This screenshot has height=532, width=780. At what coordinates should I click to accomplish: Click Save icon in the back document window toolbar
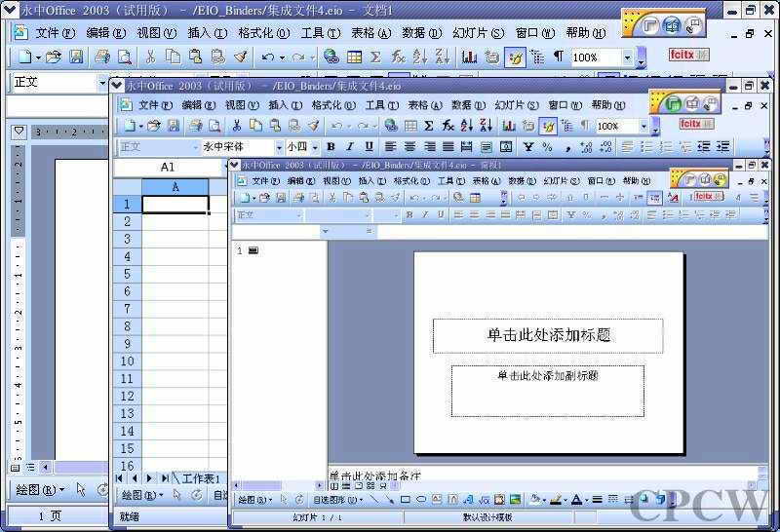click(77, 57)
